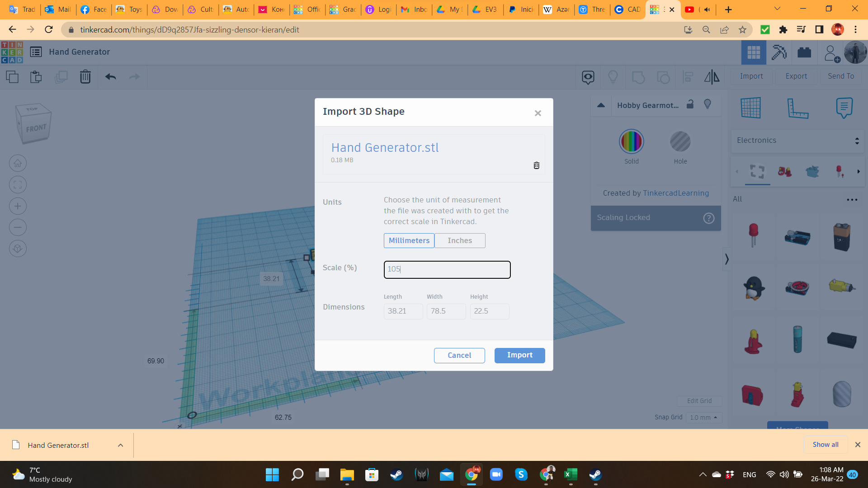Click the Ruler tool icon

pyautogui.click(x=797, y=108)
